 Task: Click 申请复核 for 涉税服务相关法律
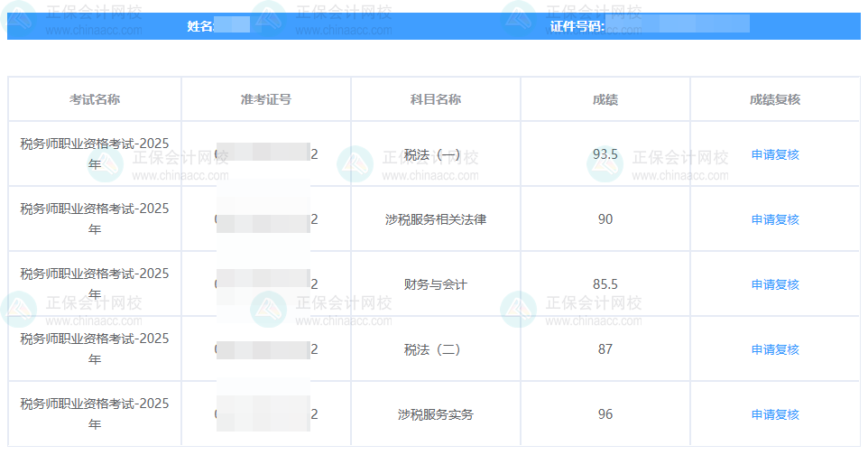point(775,219)
